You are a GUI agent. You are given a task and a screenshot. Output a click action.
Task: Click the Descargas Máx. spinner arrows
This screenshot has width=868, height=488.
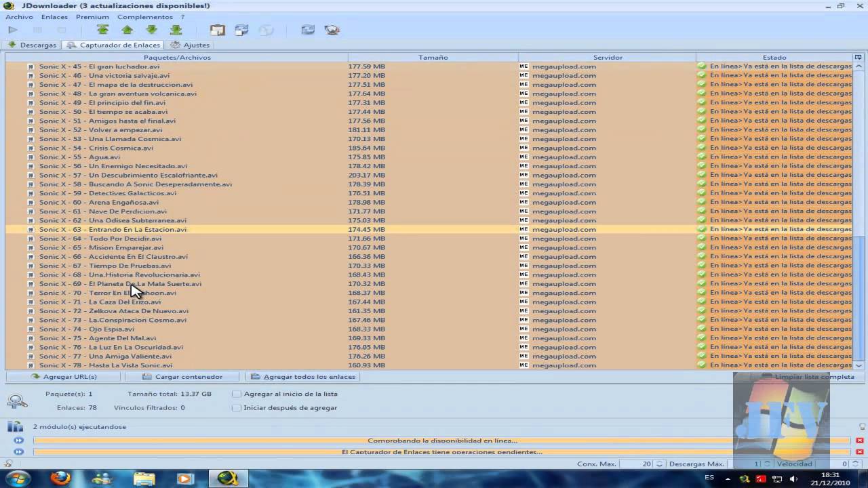click(766, 464)
